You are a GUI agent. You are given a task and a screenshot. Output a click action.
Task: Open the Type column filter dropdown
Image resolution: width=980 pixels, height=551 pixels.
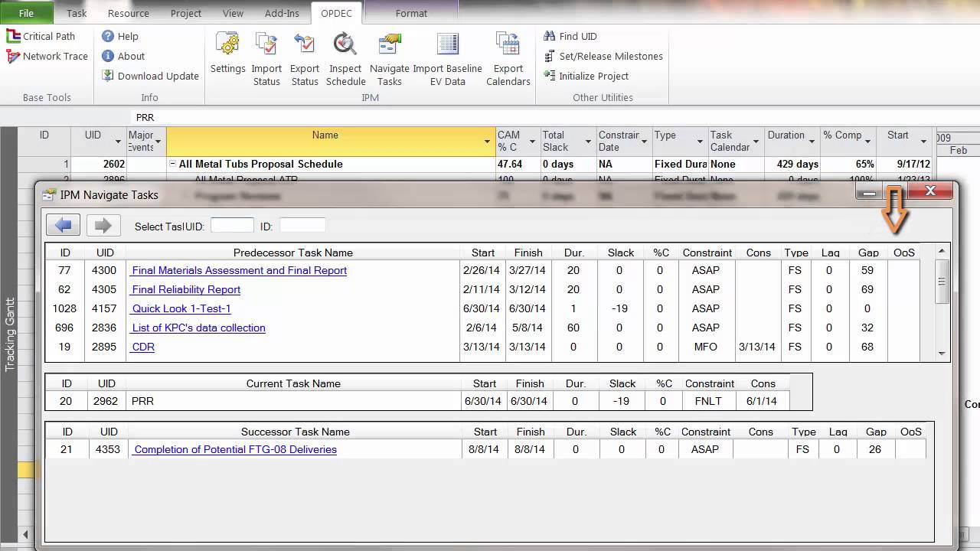point(700,142)
